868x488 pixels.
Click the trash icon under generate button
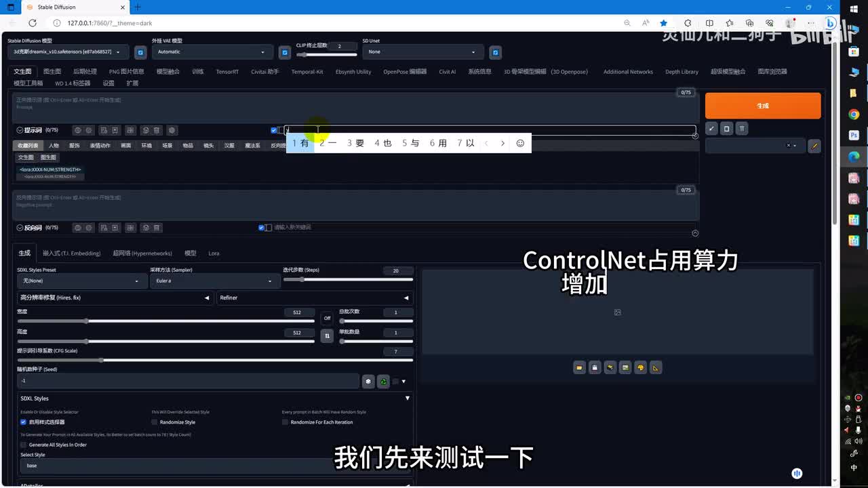coord(742,128)
